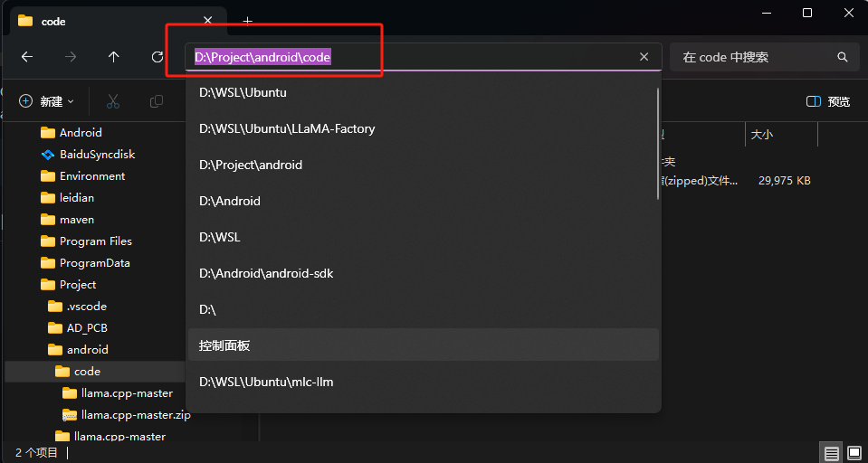Click the 29,975 KB size cell
This screenshot has height=463, width=868.
tap(785, 180)
